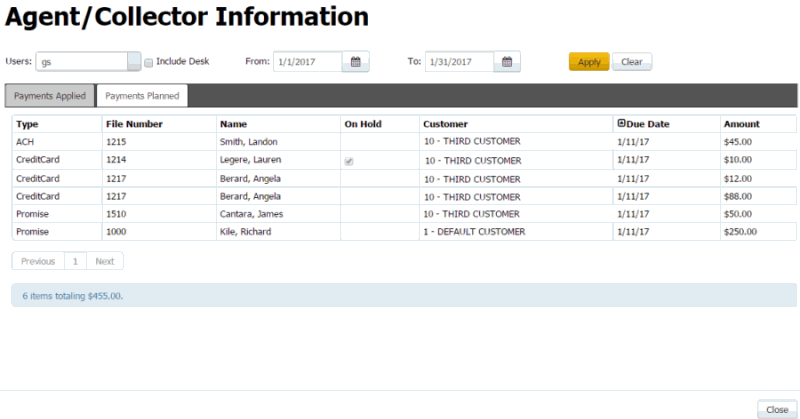Toggle On Hold checkbox for Legere, Lauren
Screen dimensions: 800x419
pyautogui.click(x=348, y=160)
